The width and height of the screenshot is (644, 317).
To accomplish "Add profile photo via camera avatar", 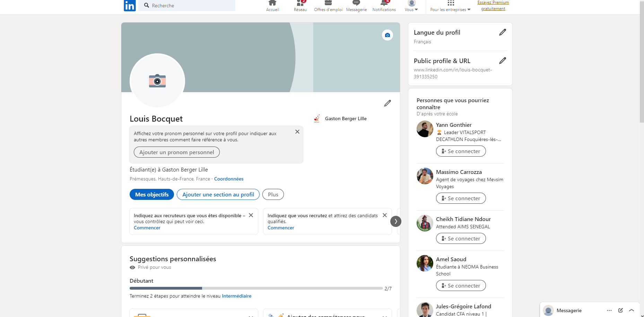I will click(157, 81).
